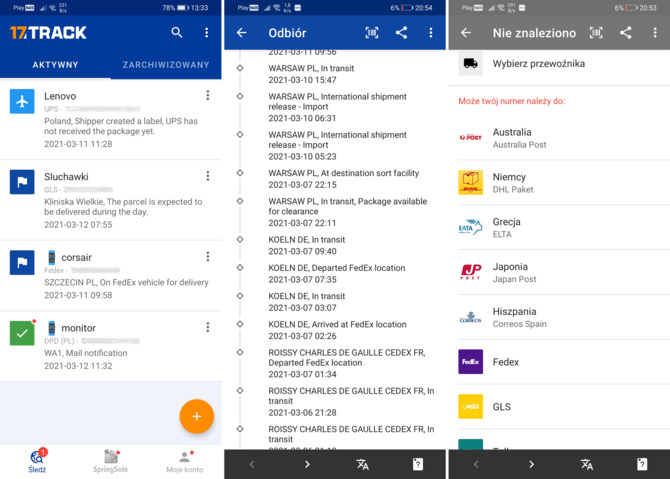Choose the Niemcy DHL Paket carrier

click(559, 183)
